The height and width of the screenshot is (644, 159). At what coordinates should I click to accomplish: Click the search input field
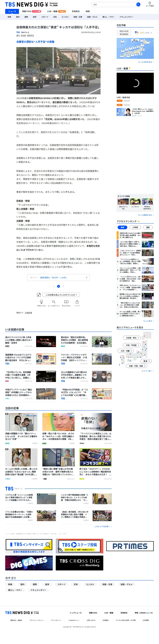(114, 4)
